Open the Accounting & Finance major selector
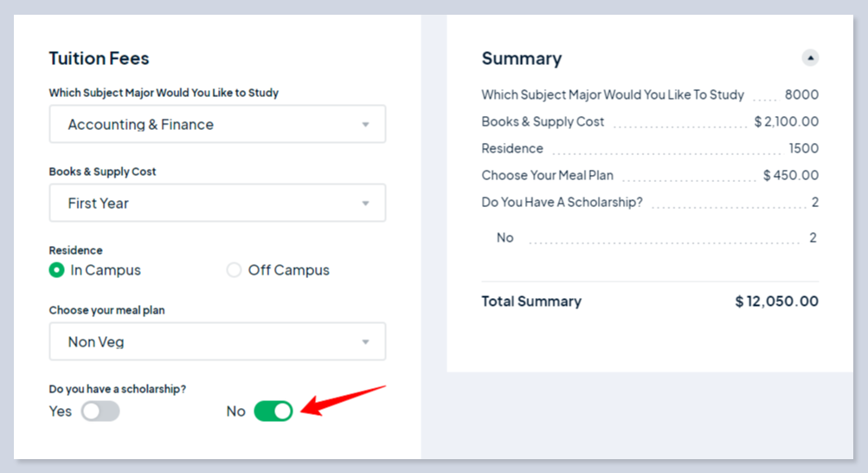Image resolution: width=868 pixels, height=473 pixels. coord(216,125)
